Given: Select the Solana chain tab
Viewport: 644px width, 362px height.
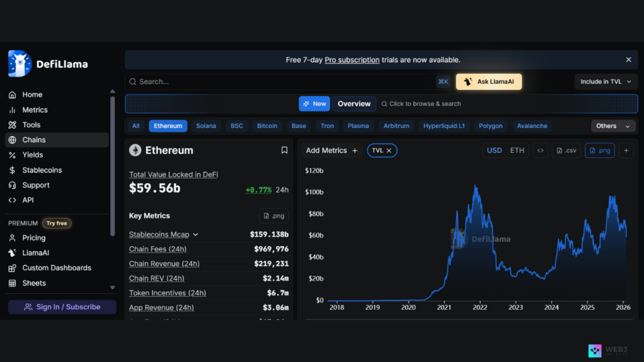Looking at the screenshot, I should coord(206,126).
